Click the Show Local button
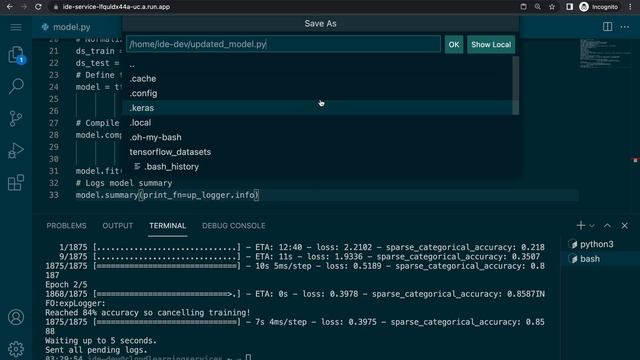The height and width of the screenshot is (360, 640). [491, 44]
